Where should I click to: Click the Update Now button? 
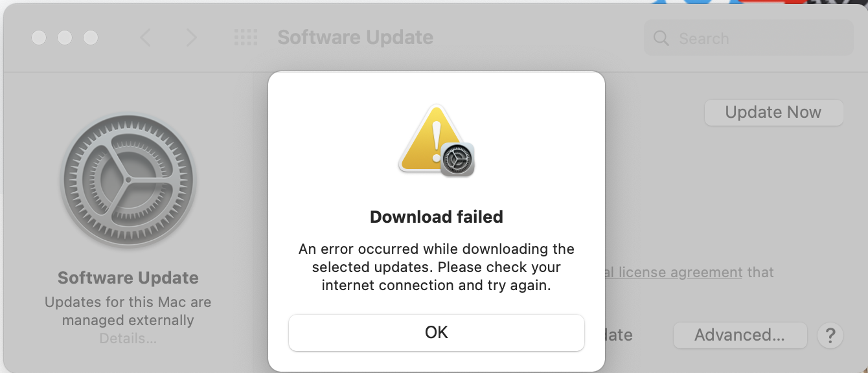(x=773, y=112)
